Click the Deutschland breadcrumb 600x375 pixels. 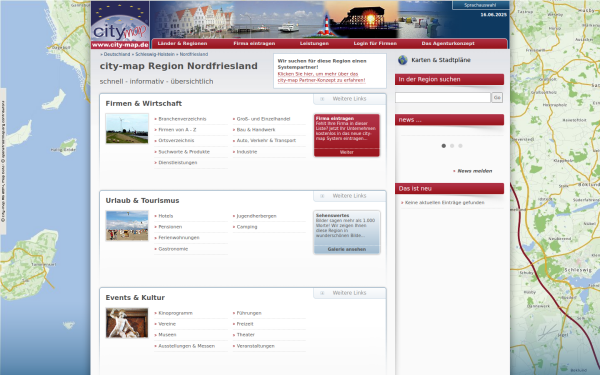click(x=117, y=54)
